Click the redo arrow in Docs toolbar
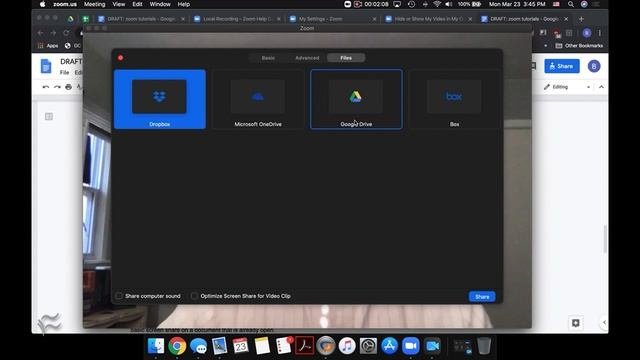The width and height of the screenshot is (640, 360). point(57,87)
